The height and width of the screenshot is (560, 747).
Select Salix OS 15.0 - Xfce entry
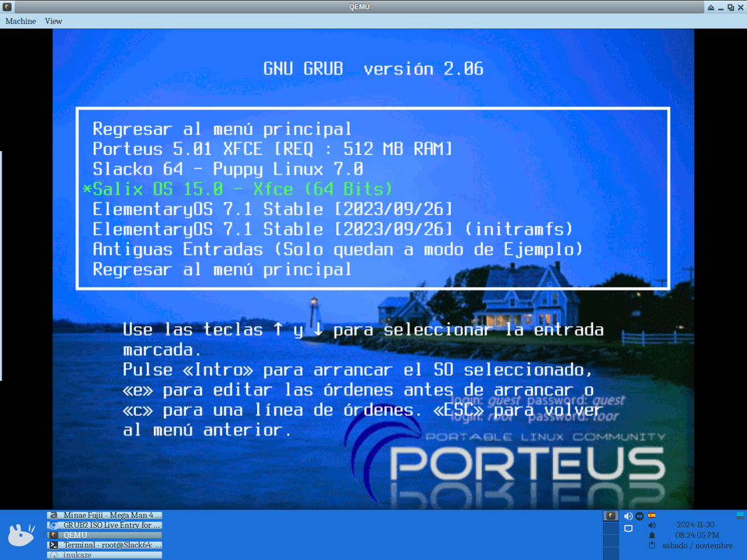click(x=242, y=189)
